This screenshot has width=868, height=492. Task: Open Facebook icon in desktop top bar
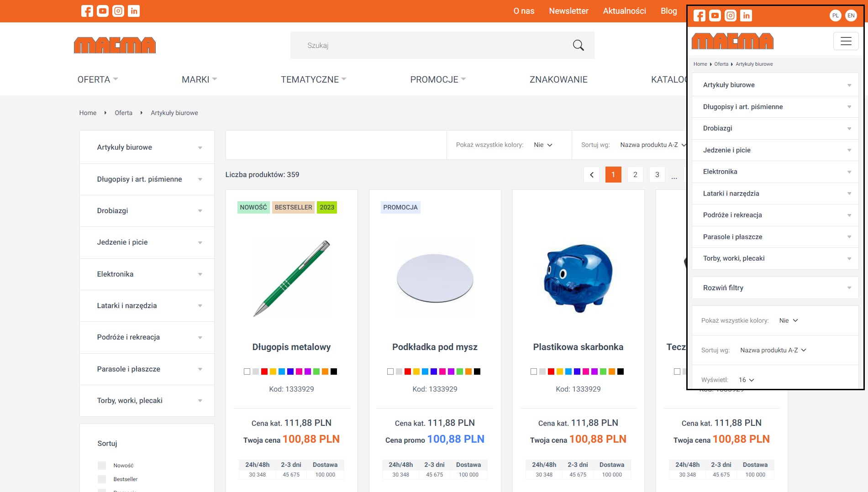87,11
